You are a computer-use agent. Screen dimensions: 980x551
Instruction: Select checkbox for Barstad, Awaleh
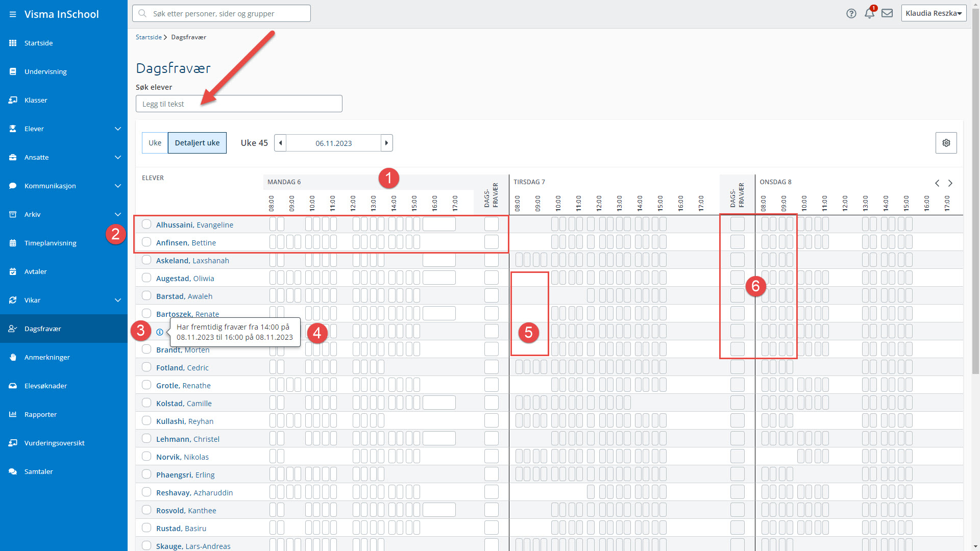pos(146,295)
